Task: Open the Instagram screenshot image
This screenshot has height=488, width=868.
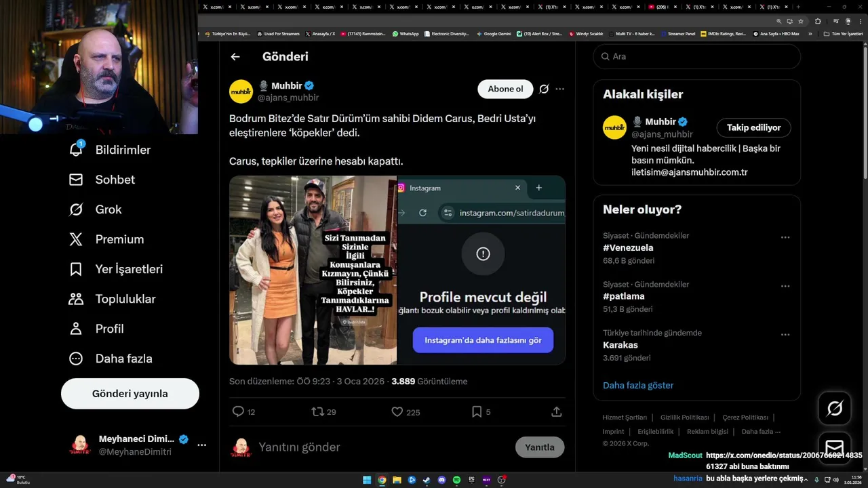Action: (x=481, y=270)
